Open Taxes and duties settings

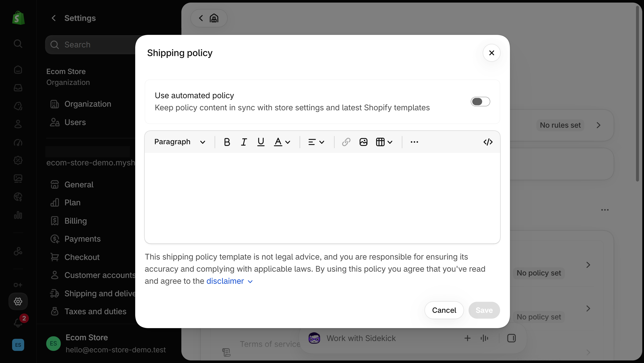point(88,311)
